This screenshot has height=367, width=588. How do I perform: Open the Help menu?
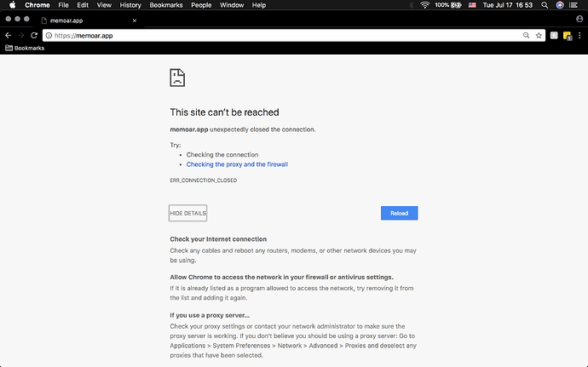point(259,5)
